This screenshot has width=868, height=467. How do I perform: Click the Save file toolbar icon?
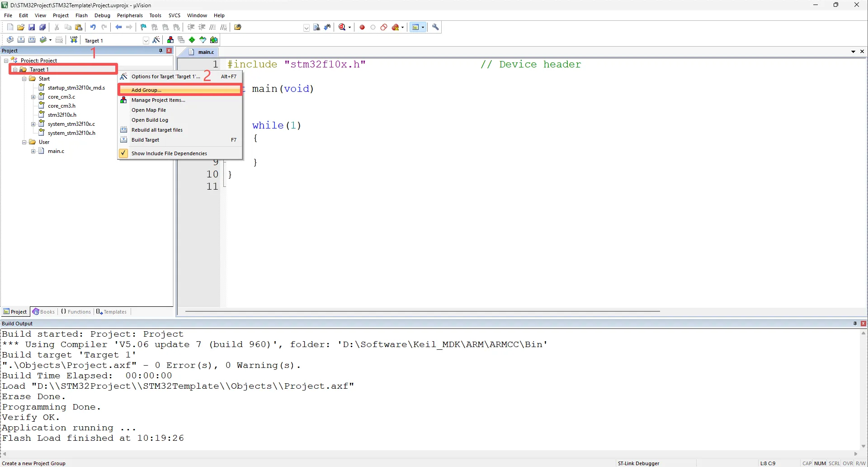pos(32,27)
